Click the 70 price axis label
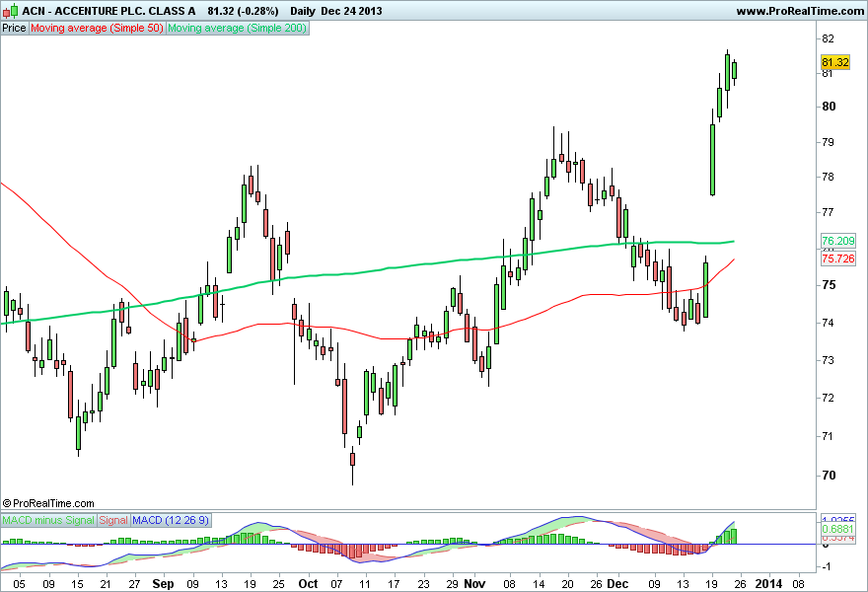This screenshot has width=868, height=592. coord(829,476)
